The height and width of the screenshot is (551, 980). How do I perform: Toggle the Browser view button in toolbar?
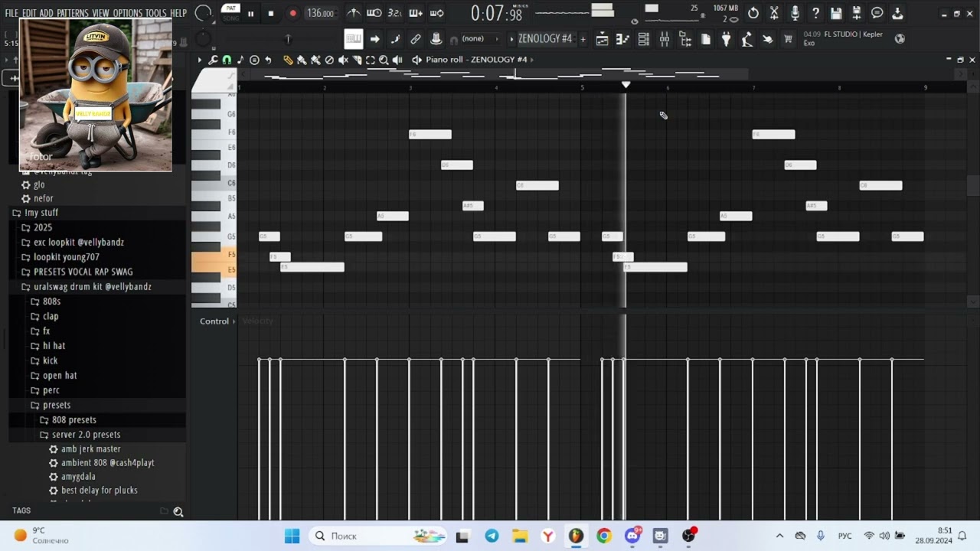pyautogui.click(x=685, y=39)
